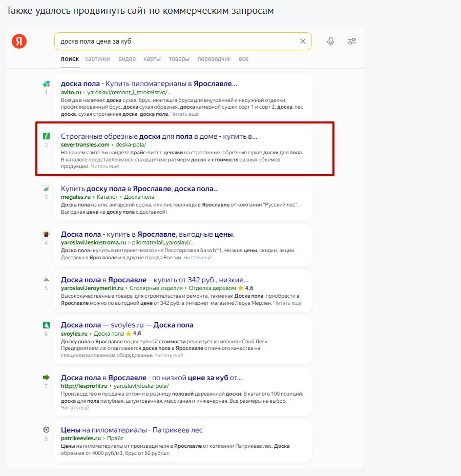Click the avito.ru favicon
Image resolution: width=461 pixels, height=476 pixels.
click(x=46, y=84)
